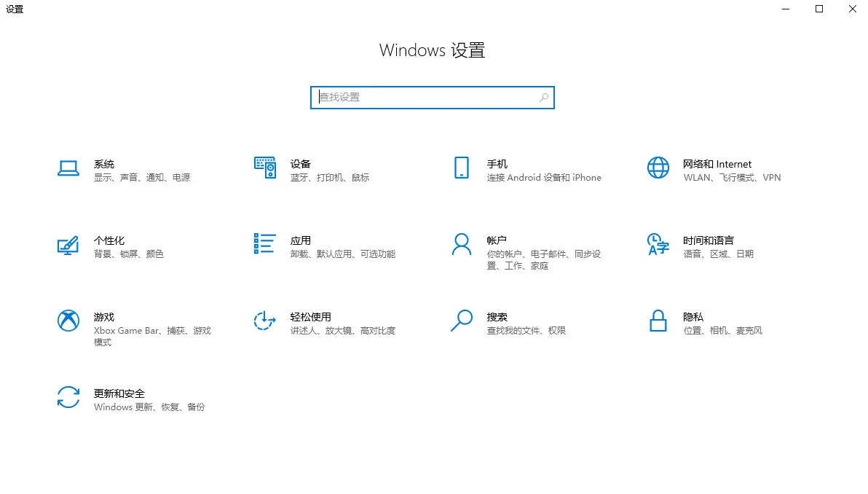The width and height of the screenshot is (868, 494).
Task: Go to the 隐私 title
Action: pos(693,317)
